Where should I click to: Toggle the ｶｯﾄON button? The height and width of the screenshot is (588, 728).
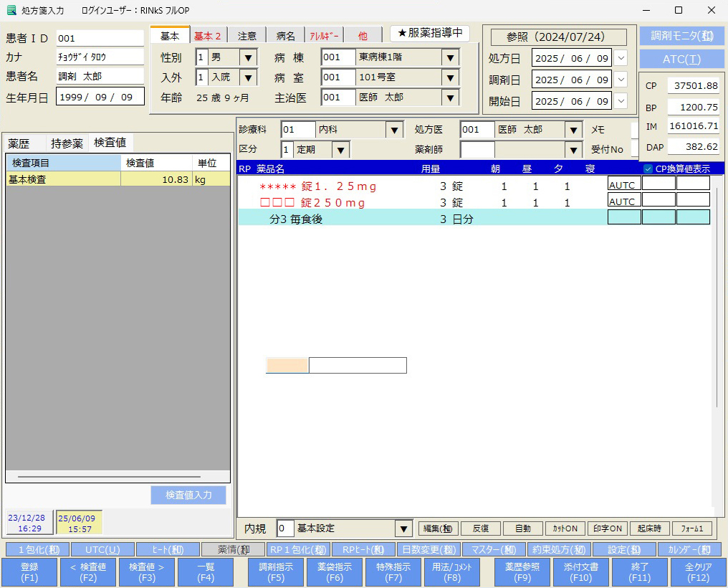tap(565, 528)
